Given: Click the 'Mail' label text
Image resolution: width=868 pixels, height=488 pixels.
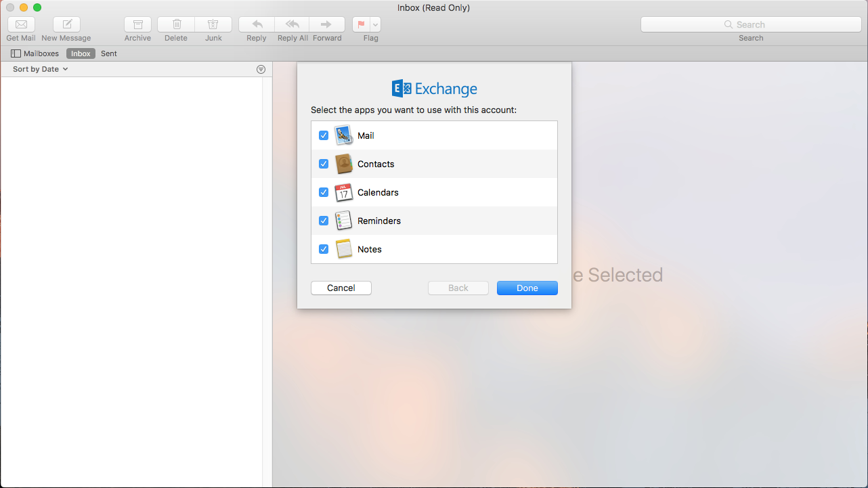Looking at the screenshot, I should 366,135.
